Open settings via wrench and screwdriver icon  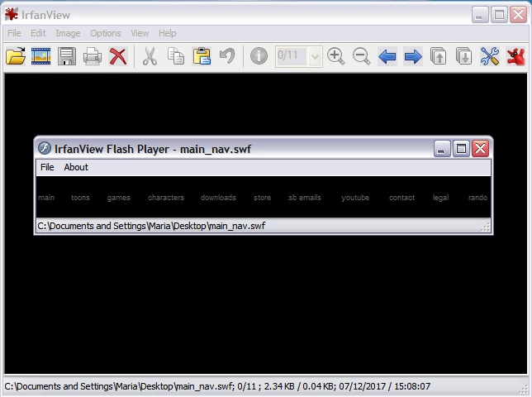pyautogui.click(x=490, y=56)
